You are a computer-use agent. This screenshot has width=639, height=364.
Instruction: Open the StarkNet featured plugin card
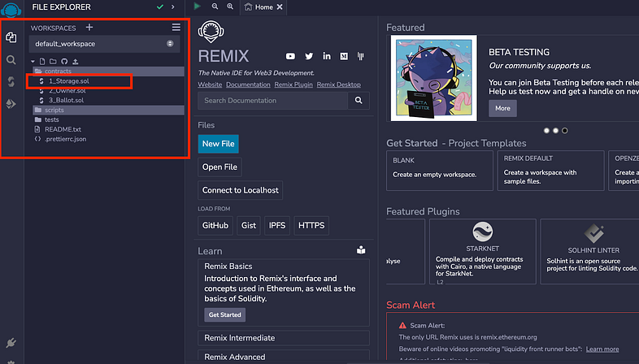pyautogui.click(x=483, y=252)
